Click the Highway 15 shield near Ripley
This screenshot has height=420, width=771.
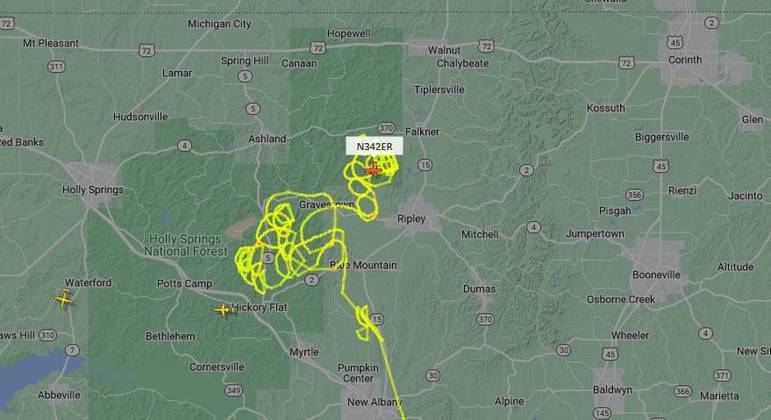[x=425, y=165]
